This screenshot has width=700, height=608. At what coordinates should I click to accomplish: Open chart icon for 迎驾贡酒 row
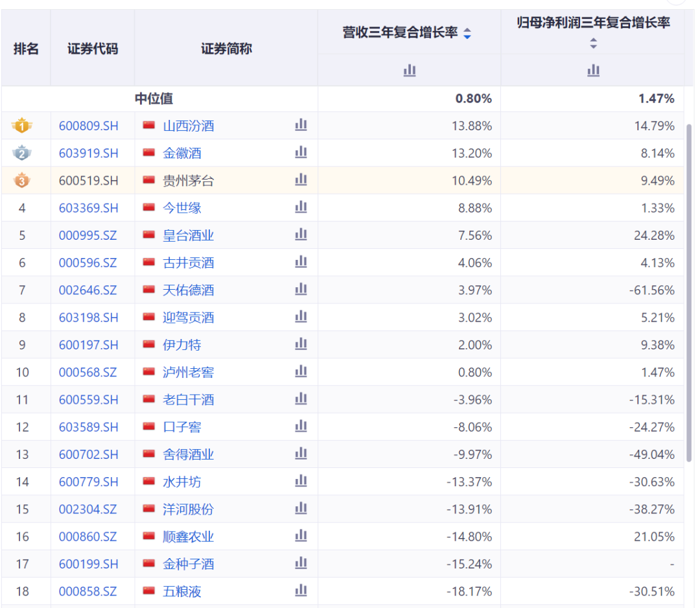[301, 316]
